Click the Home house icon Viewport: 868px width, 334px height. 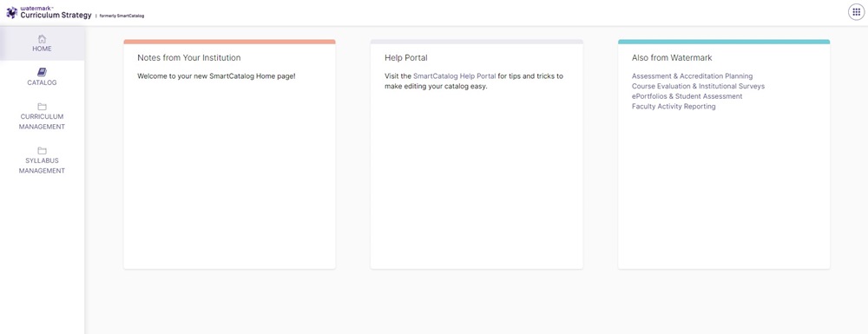[42, 39]
